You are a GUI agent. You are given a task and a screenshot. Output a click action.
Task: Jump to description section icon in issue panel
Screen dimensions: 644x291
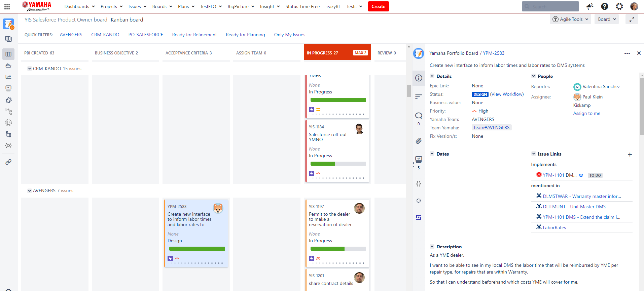(x=419, y=97)
